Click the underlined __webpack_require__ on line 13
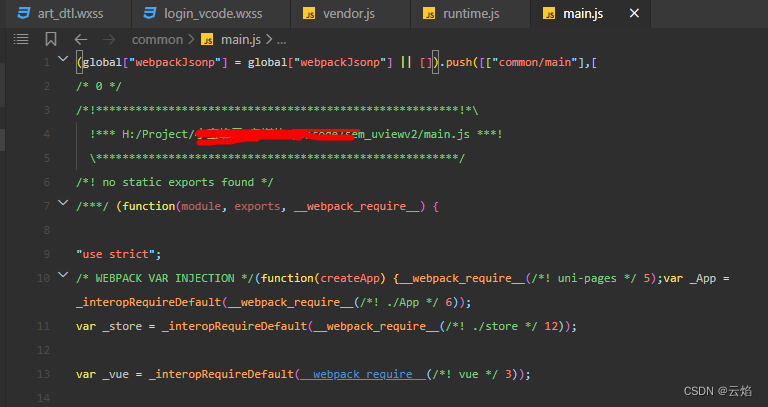Image resolution: width=768 pixels, height=407 pixels. point(356,373)
